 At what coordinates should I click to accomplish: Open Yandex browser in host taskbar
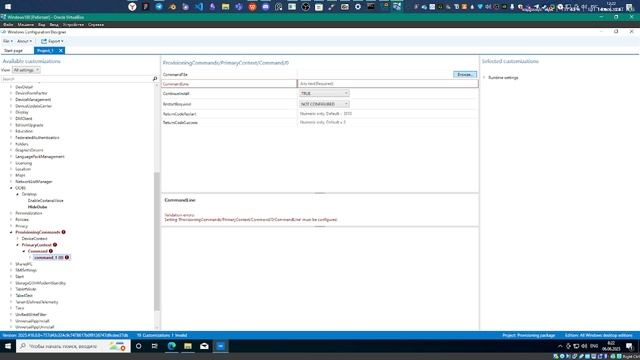click(132, 7)
